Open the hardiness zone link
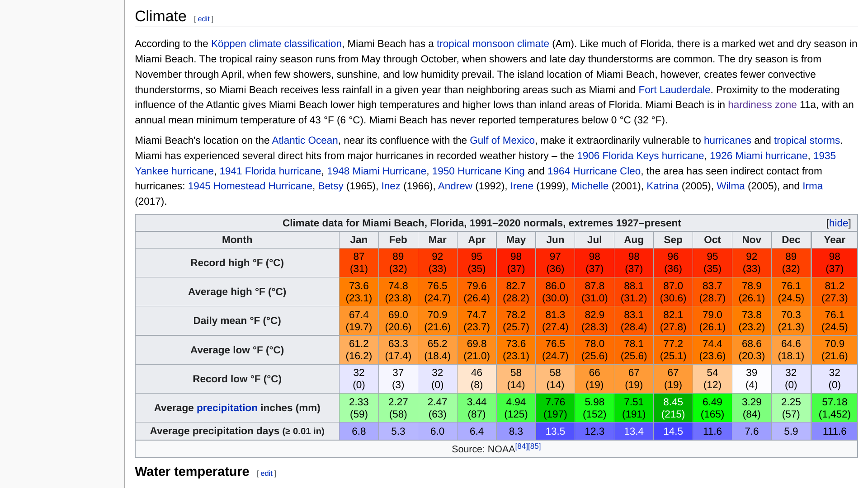Screen dimensions: 868x488 click(x=762, y=105)
